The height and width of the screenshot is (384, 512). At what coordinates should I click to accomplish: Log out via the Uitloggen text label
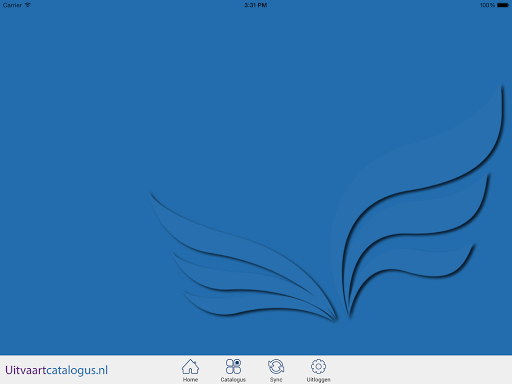coord(318,380)
